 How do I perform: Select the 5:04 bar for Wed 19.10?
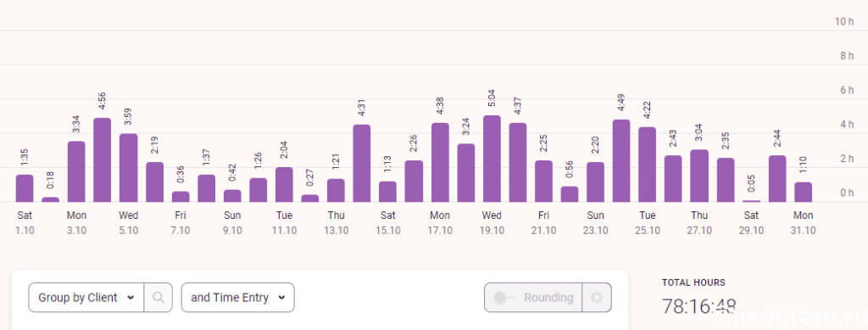click(492, 159)
